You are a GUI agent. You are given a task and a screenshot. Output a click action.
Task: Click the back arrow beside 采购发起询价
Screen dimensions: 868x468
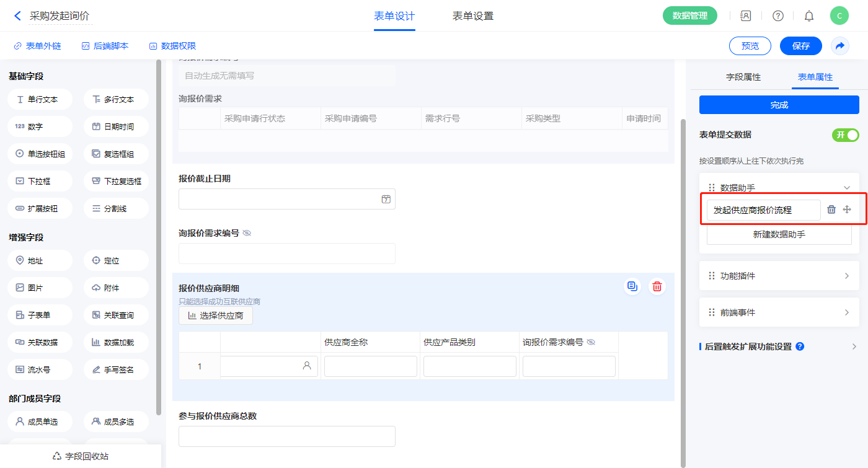click(x=17, y=16)
